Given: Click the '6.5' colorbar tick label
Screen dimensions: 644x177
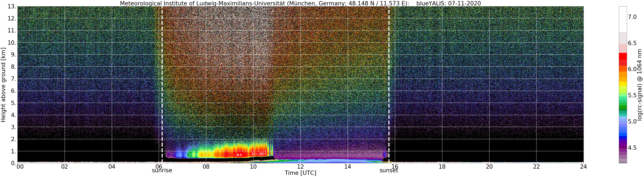Looking at the screenshot, I should click(632, 43).
